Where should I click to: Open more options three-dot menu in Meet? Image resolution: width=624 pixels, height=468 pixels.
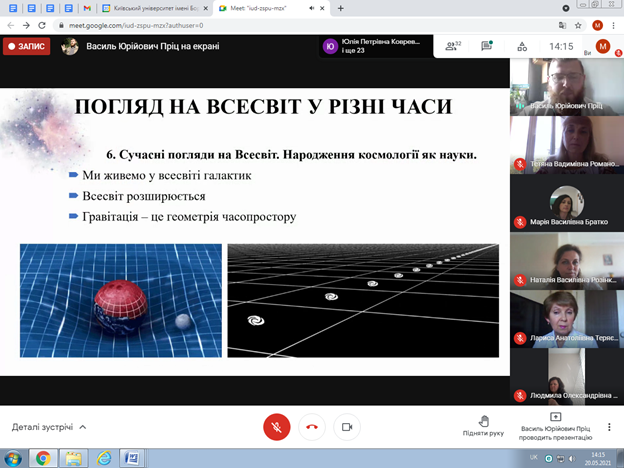[x=609, y=427]
